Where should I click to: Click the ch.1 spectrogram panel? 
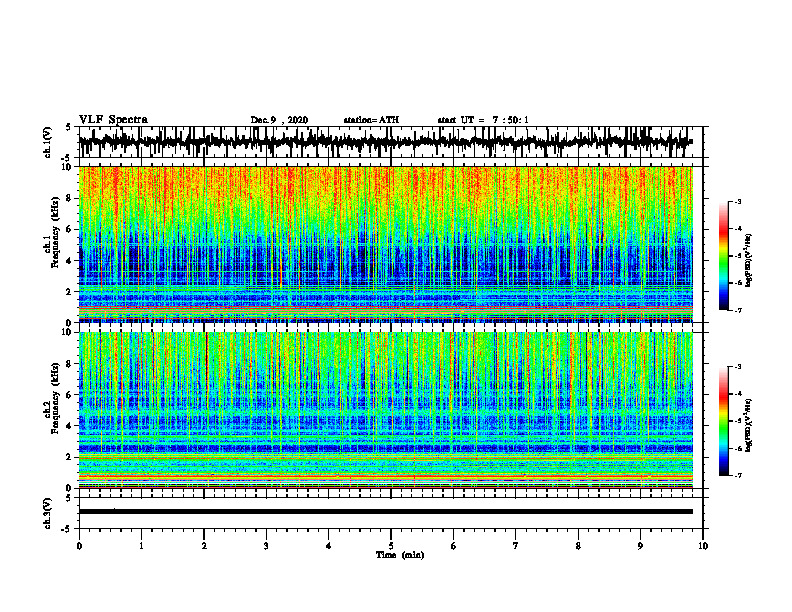[x=385, y=244]
